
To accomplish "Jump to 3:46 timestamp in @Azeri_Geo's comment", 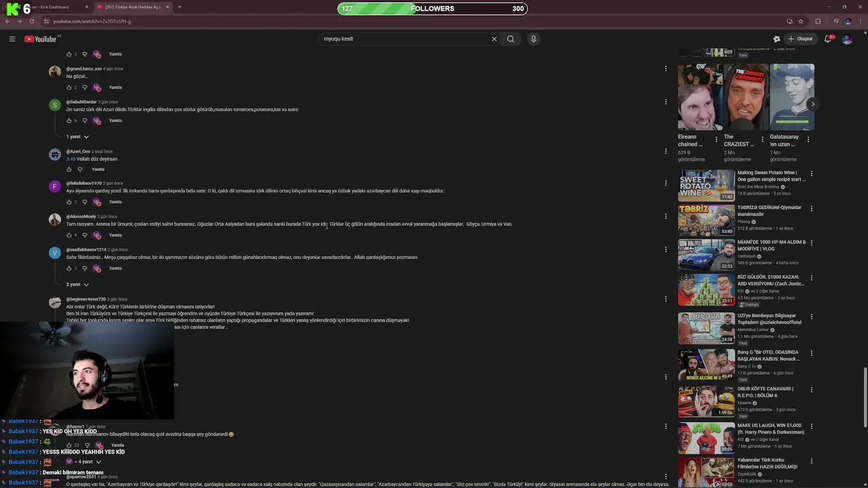I will coord(71,159).
